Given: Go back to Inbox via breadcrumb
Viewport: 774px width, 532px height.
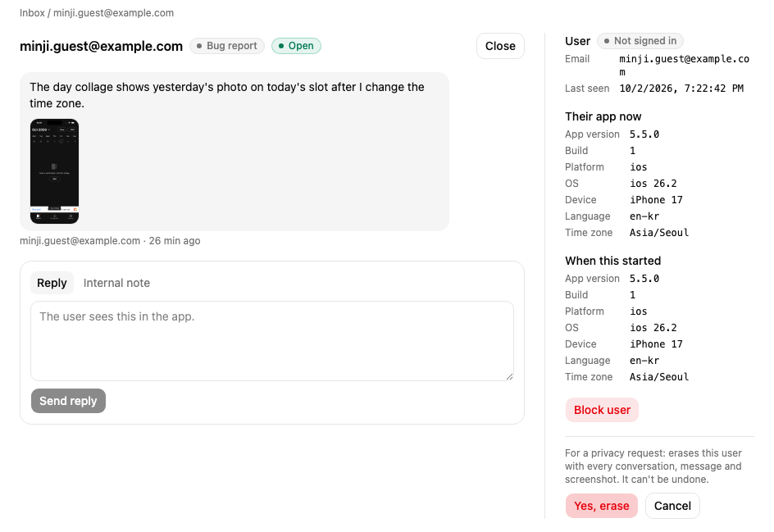Looking at the screenshot, I should point(32,13).
